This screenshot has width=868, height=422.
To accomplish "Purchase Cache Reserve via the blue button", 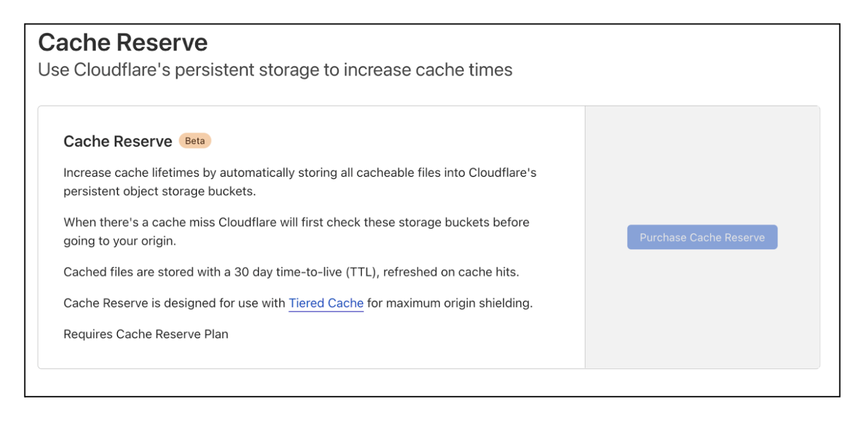I will [702, 237].
